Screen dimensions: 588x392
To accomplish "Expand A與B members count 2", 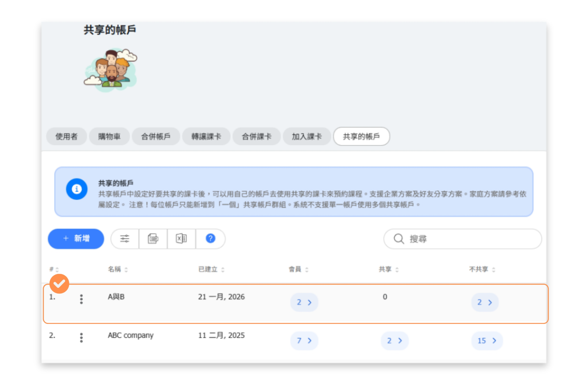I will click(x=304, y=302).
